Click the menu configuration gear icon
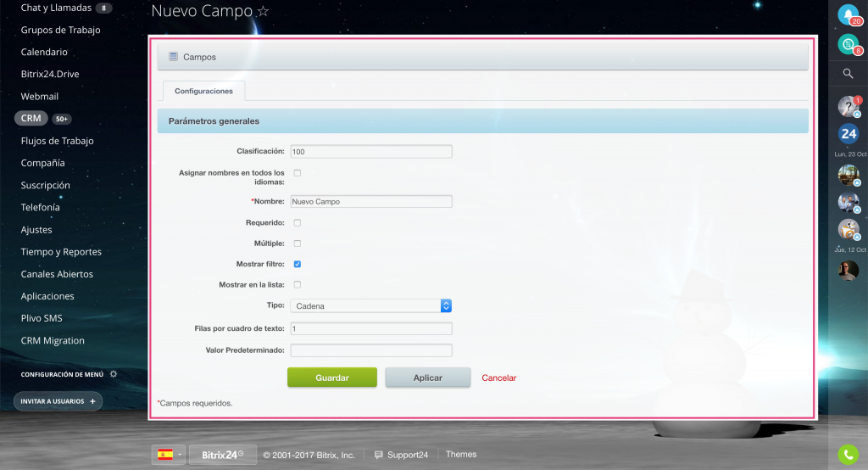This screenshot has height=470, width=868. click(114, 374)
